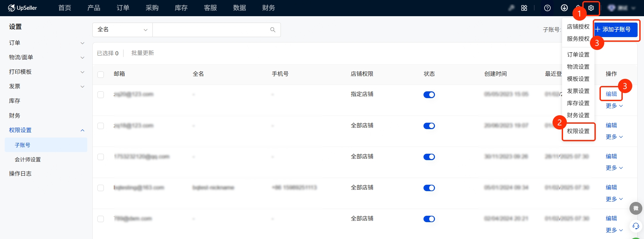
Task: Click 指定店铺 permission cell
Action: pos(362,94)
